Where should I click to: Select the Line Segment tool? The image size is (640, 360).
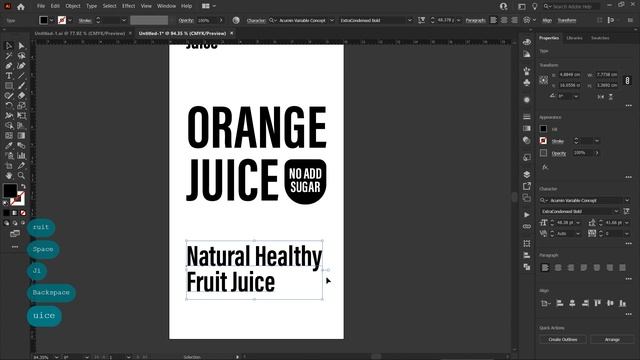click(x=21, y=76)
